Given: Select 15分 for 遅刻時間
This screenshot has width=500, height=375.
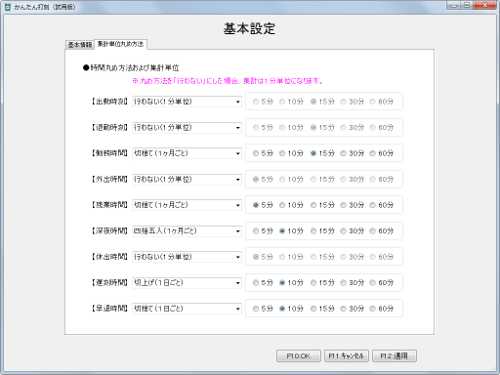Looking at the screenshot, I should (x=322, y=283).
